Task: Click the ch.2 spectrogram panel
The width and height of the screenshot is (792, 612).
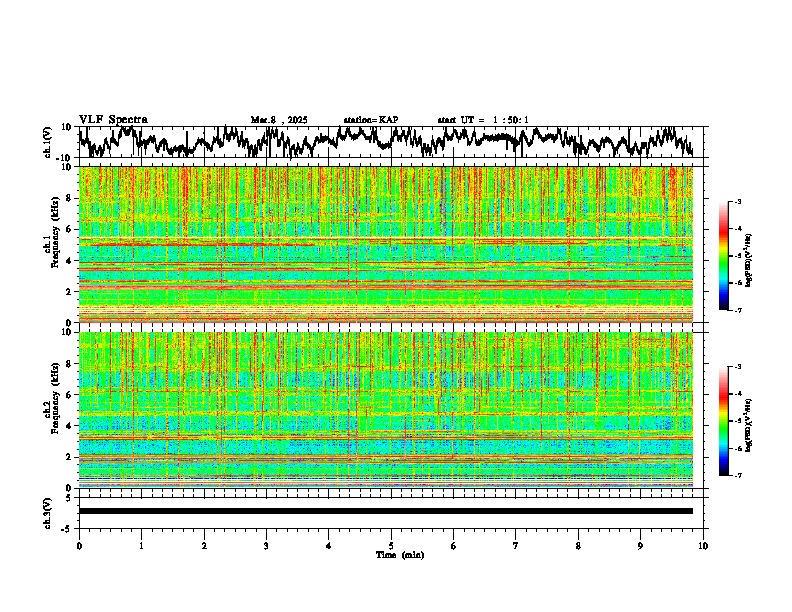Action: click(386, 410)
